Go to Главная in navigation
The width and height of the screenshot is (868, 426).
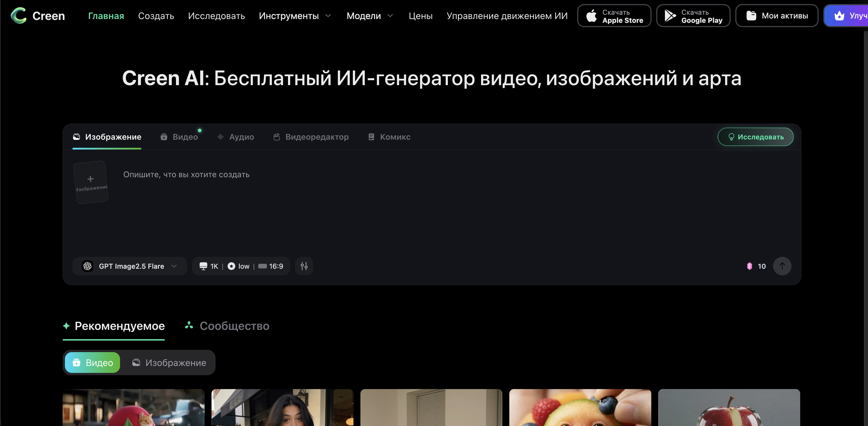tap(106, 16)
